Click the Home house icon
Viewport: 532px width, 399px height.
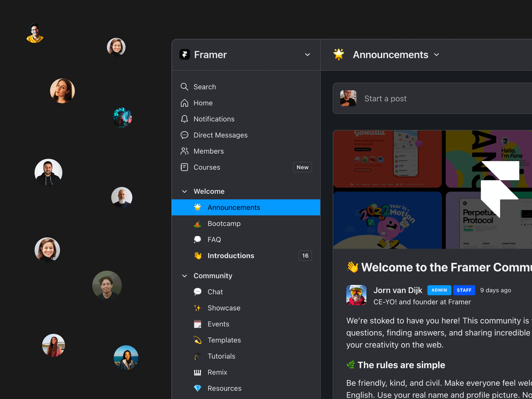click(x=184, y=103)
